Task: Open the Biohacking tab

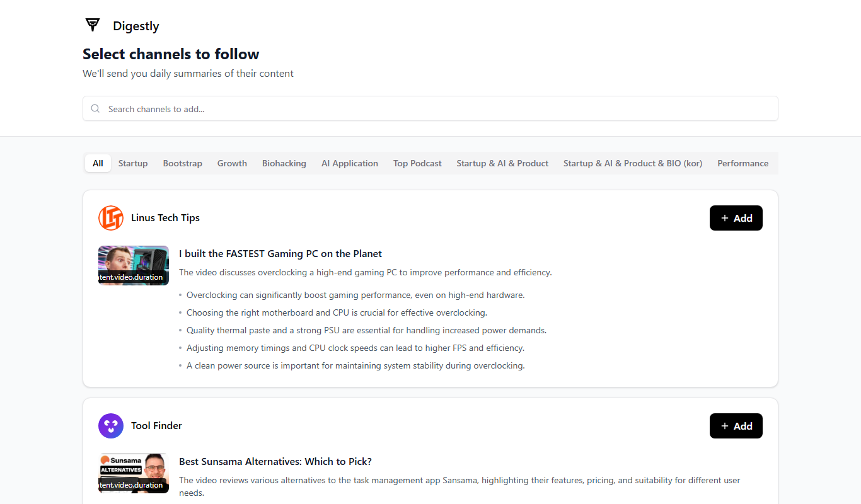Action: click(x=284, y=163)
